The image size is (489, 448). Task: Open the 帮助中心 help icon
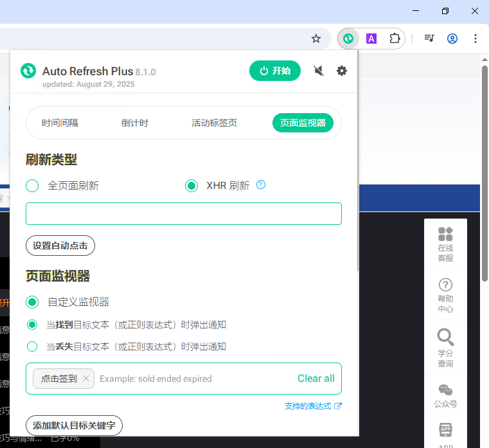pyautogui.click(x=445, y=295)
